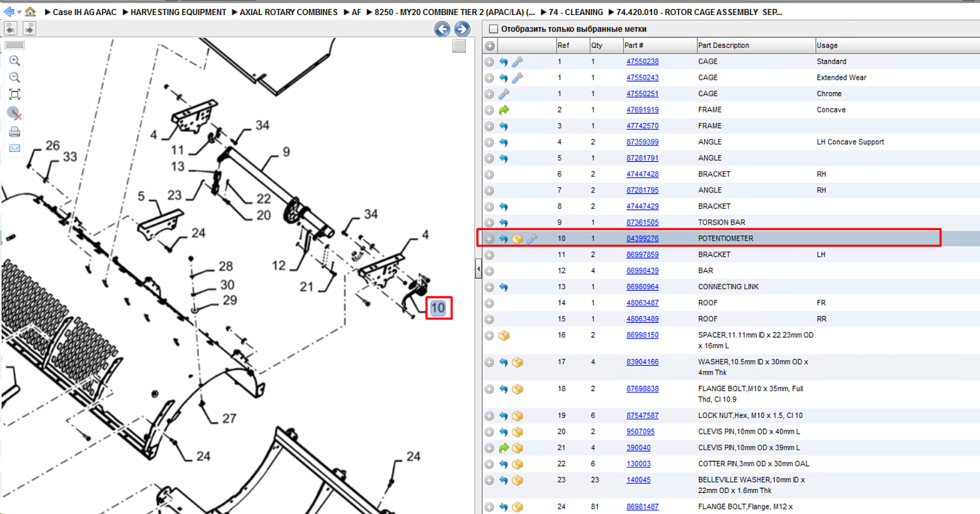The height and width of the screenshot is (514, 980).
Task: Click green arrow icon for part 390040
Action: [504, 448]
